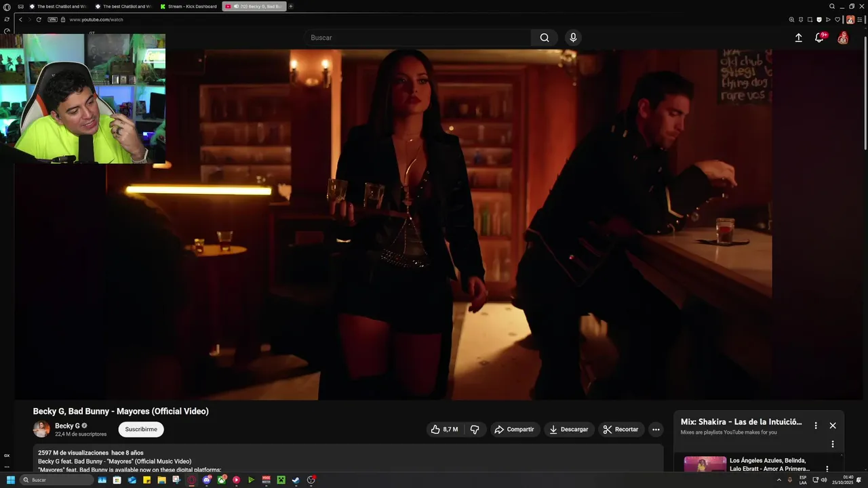The width and height of the screenshot is (868, 488).
Task: Open Microsoft Store from the taskbar
Action: pyautogui.click(x=117, y=480)
